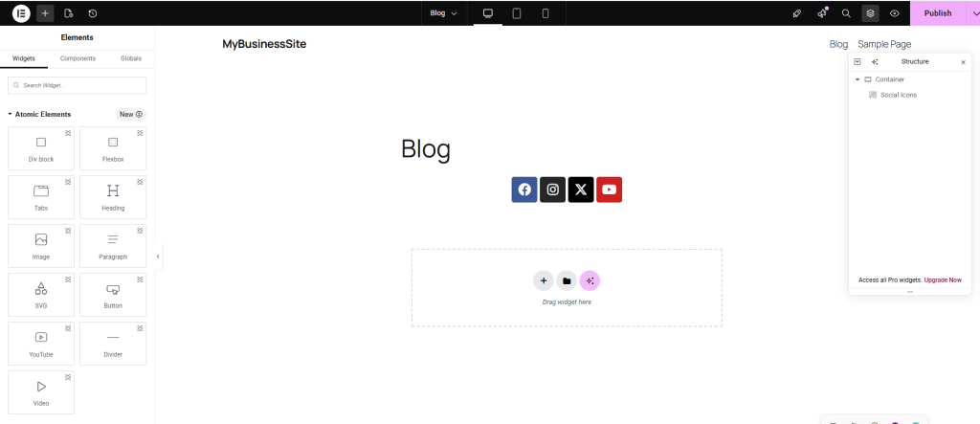Screen dimensions: 980x424
Task: Select the Div block widget
Action: coord(41,148)
